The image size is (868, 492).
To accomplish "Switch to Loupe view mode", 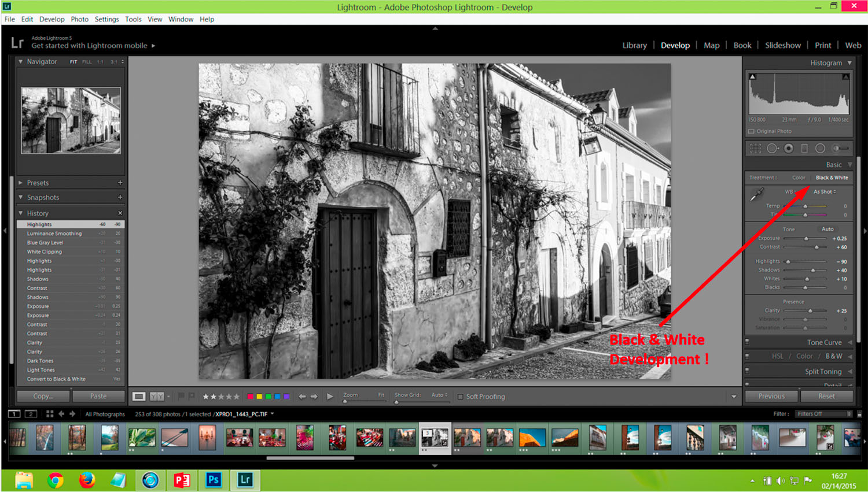I will [139, 397].
